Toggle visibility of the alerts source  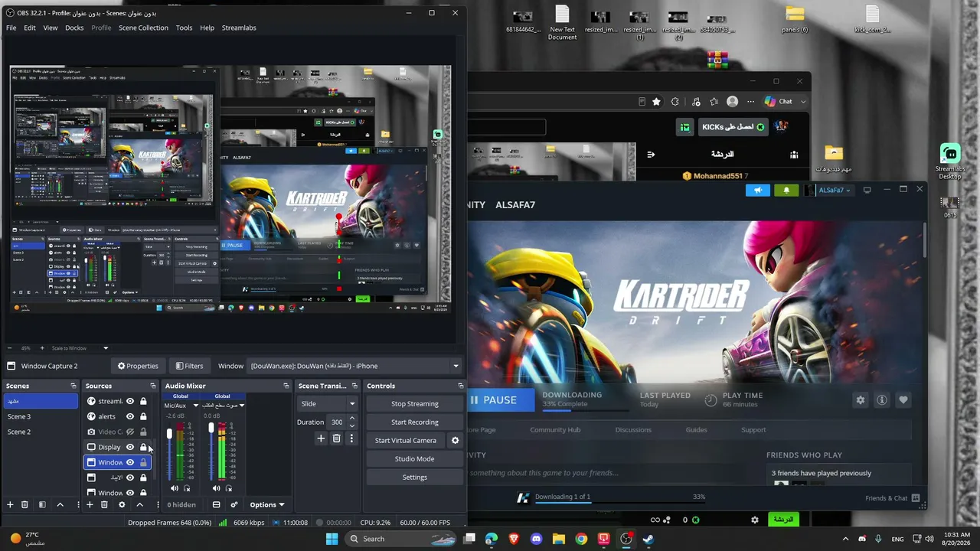click(x=130, y=416)
